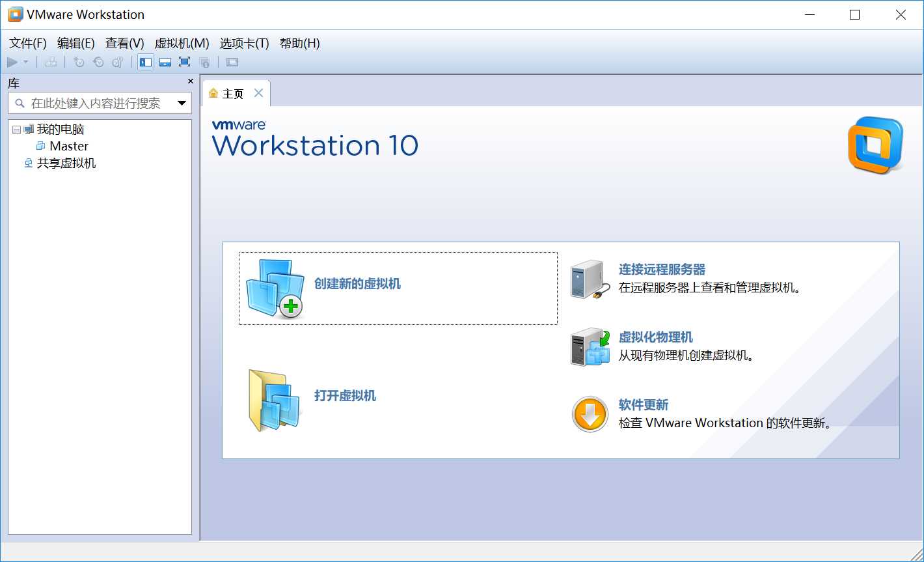Image resolution: width=924 pixels, height=562 pixels.
Task: Click the description 从现有物理机创建虚拟机。
Action: click(x=686, y=356)
